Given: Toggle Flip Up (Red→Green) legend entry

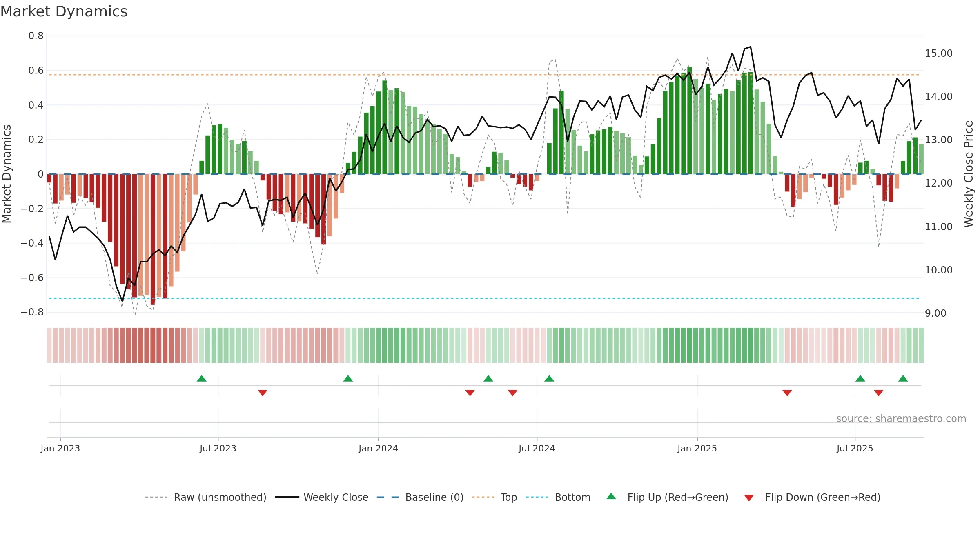Looking at the screenshot, I should [667, 497].
